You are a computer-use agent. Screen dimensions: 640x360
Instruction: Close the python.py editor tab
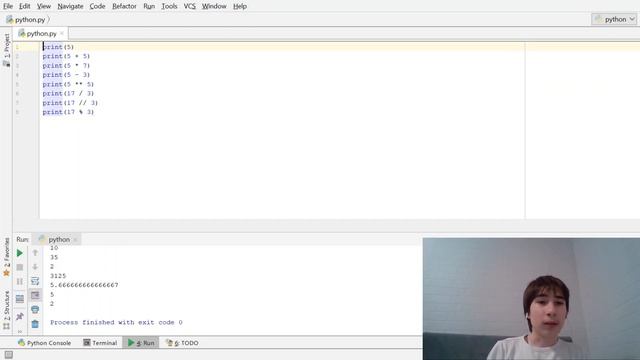62,33
